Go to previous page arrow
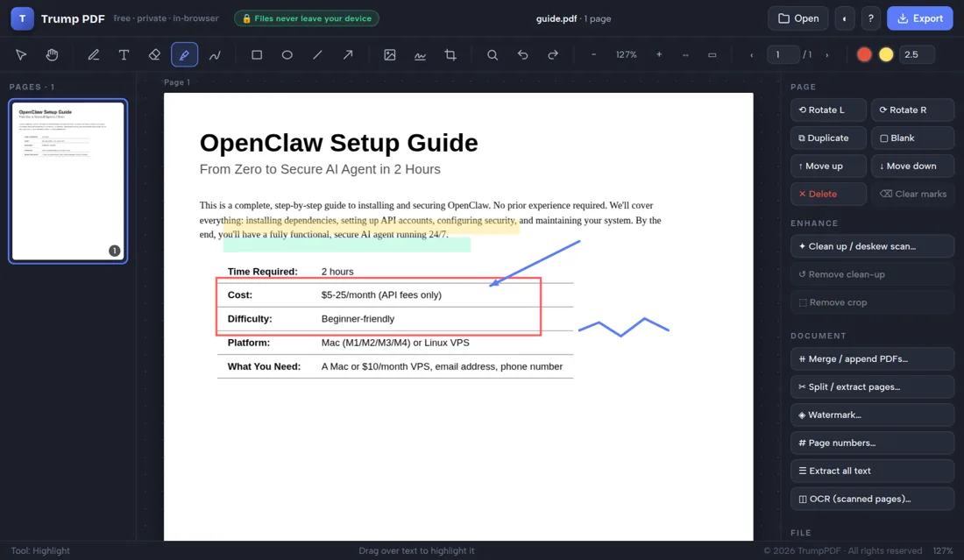Image resolution: width=964 pixels, height=560 pixels. coord(751,54)
